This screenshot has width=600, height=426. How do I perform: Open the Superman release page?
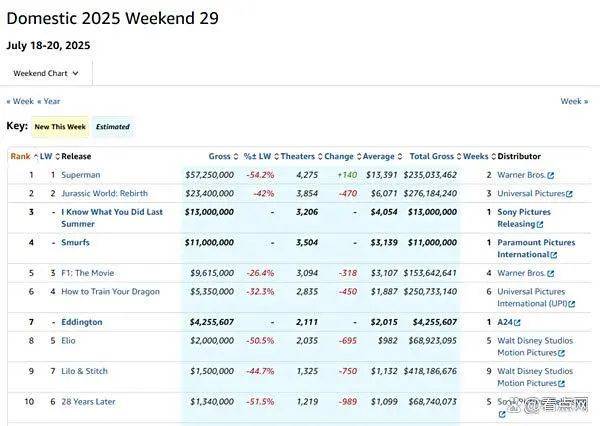81,175
